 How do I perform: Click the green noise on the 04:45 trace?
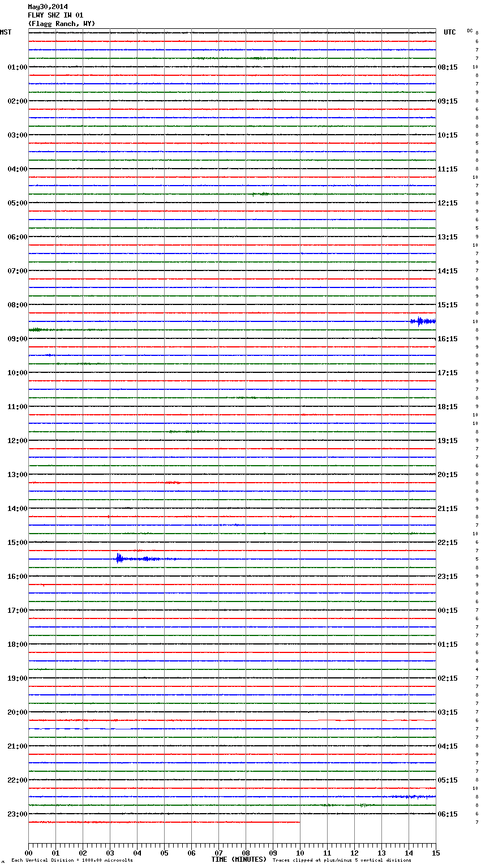(x=265, y=194)
